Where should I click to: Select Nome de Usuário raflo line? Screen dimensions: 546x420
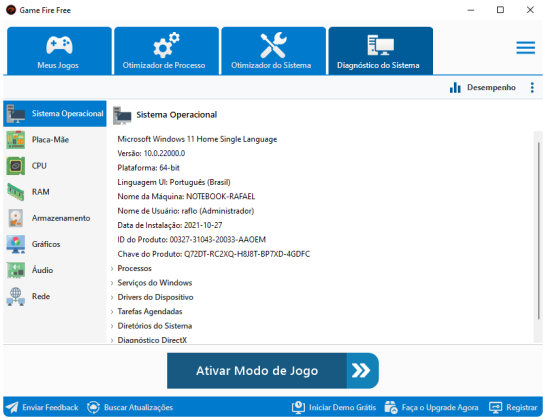186,211
